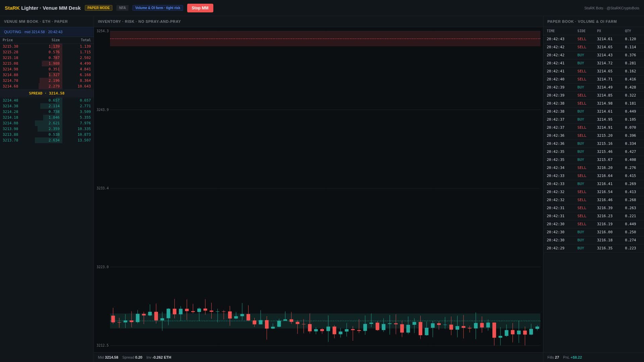
Task: Select the bid row at price 3214.48
Action: point(47,101)
